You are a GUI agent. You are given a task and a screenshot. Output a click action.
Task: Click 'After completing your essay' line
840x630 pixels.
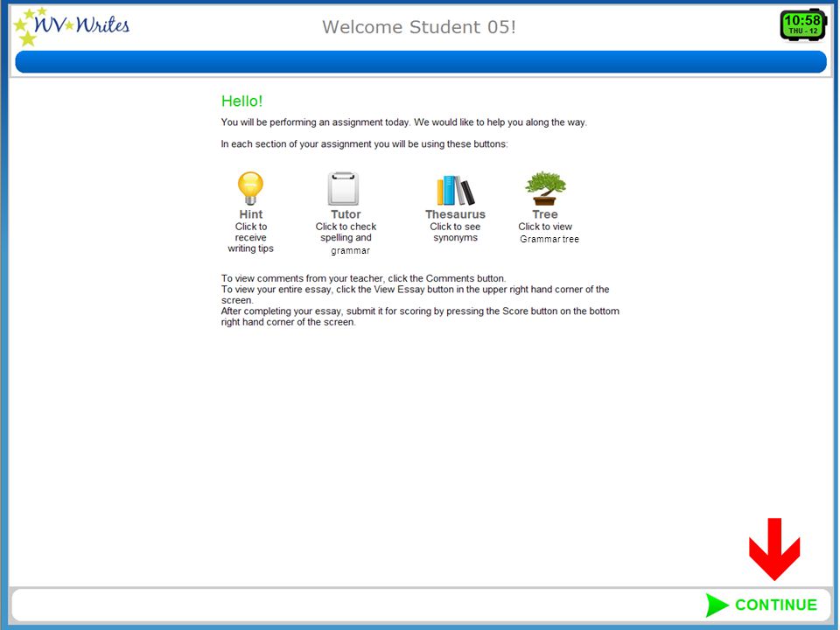(x=420, y=317)
